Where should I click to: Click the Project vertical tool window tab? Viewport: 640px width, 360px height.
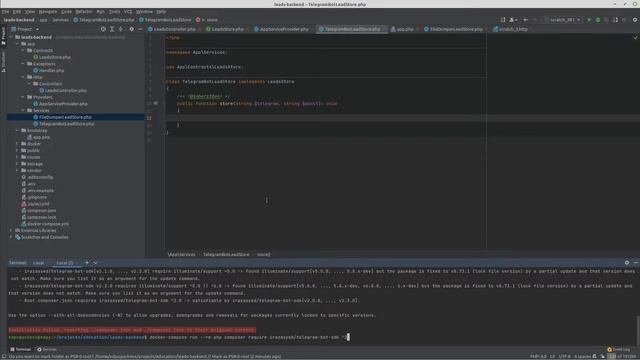(x=3, y=36)
